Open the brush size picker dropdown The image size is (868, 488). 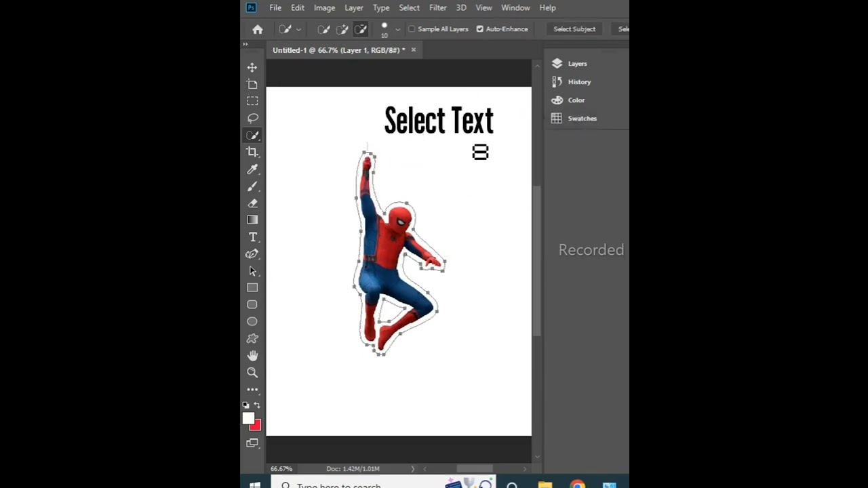(397, 29)
